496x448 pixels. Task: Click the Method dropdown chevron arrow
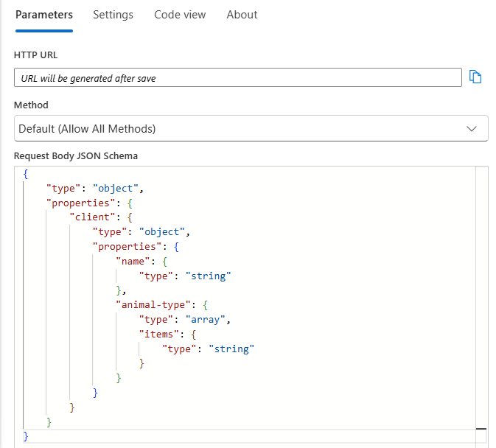coord(472,128)
